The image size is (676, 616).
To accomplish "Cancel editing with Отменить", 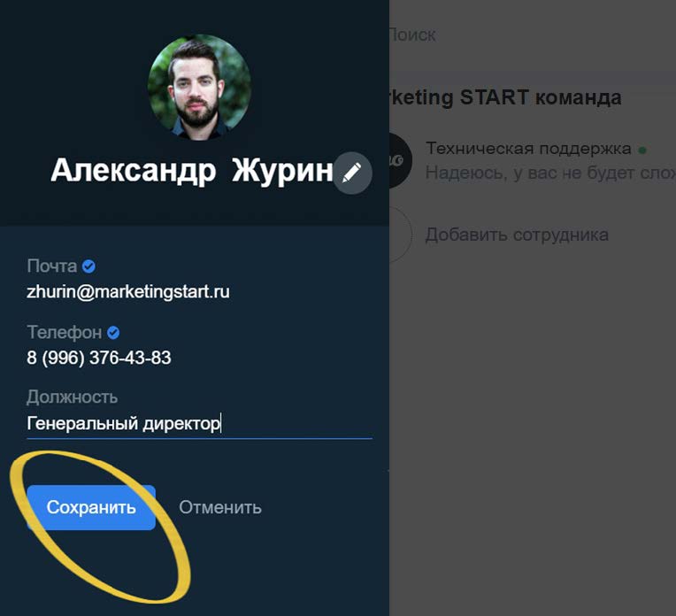I will click(219, 507).
